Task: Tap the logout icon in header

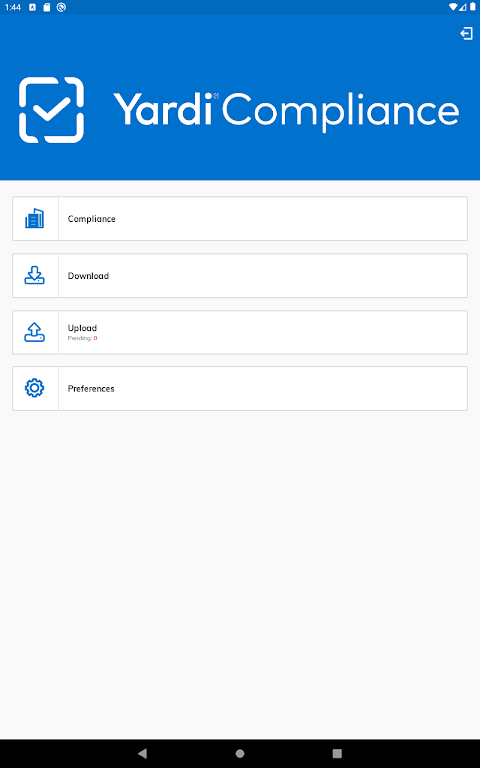Action: [466, 33]
